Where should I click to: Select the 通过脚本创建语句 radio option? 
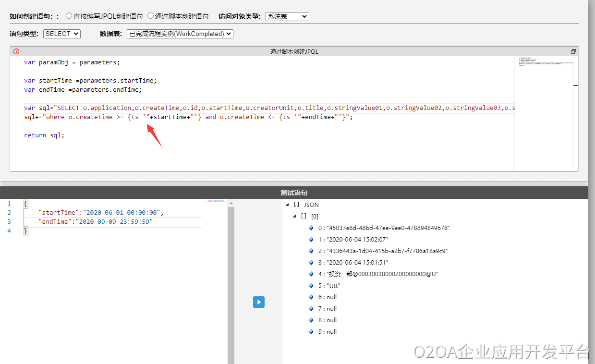[x=151, y=16]
